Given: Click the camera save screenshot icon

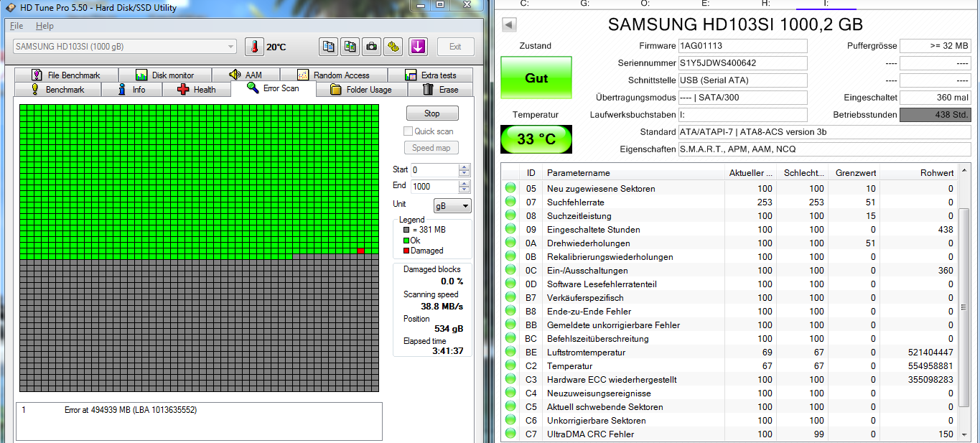Looking at the screenshot, I should coord(371,47).
